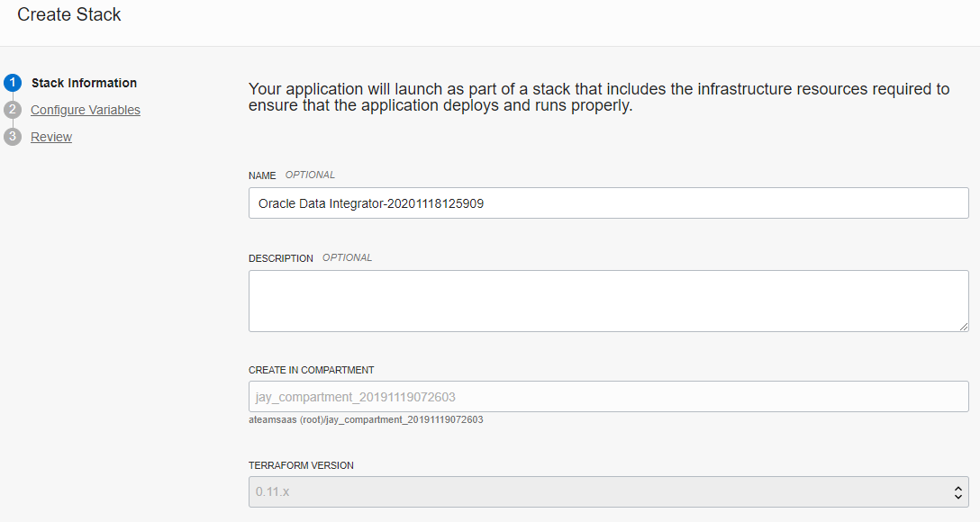Go to the Configure Variables step
980x522 pixels.
[x=86, y=110]
